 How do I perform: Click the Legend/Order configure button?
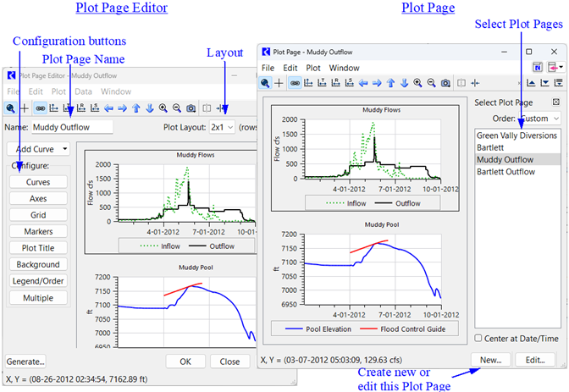(38, 281)
